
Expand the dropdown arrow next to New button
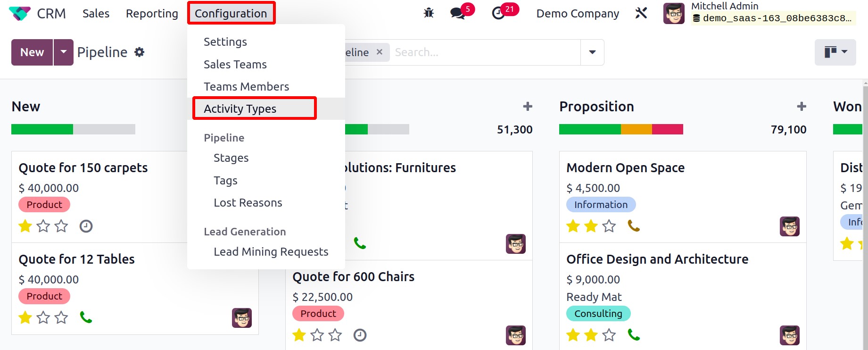point(64,52)
